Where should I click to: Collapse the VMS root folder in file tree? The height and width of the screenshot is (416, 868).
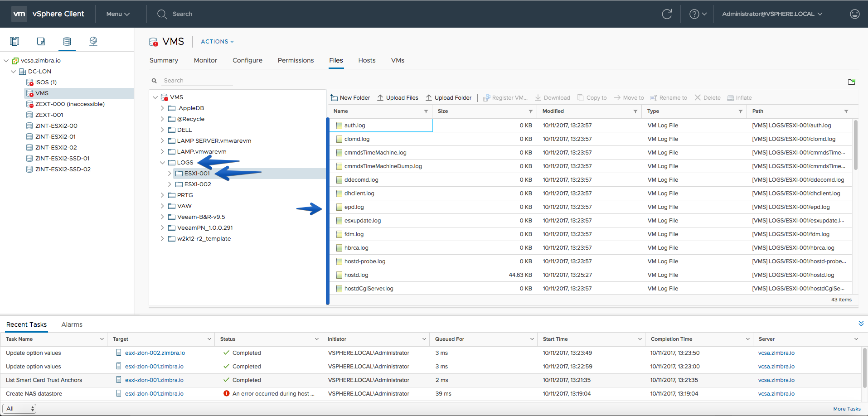pos(155,97)
